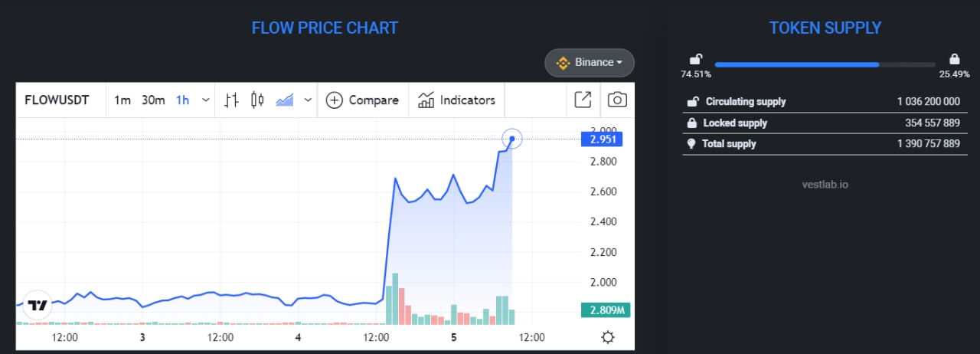Screen dimensions: 980x354
Task: Switch to 1m timeframe
Action: [x=122, y=100]
